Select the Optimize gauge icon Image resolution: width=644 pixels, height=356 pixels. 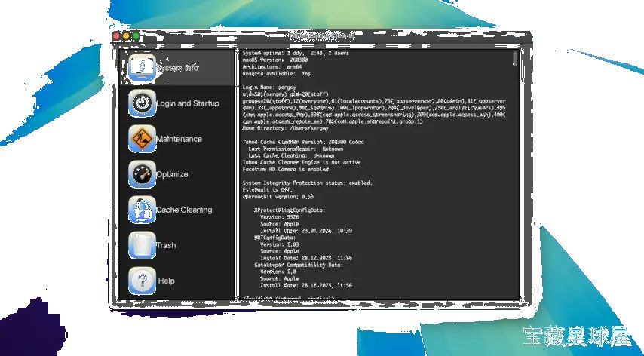[142, 174]
